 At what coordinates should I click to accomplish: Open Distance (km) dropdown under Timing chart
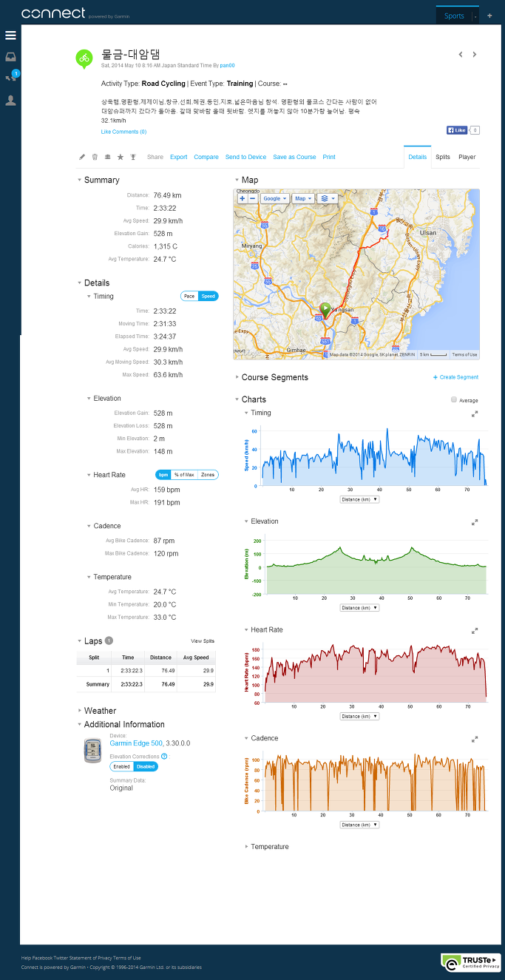(359, 499)
